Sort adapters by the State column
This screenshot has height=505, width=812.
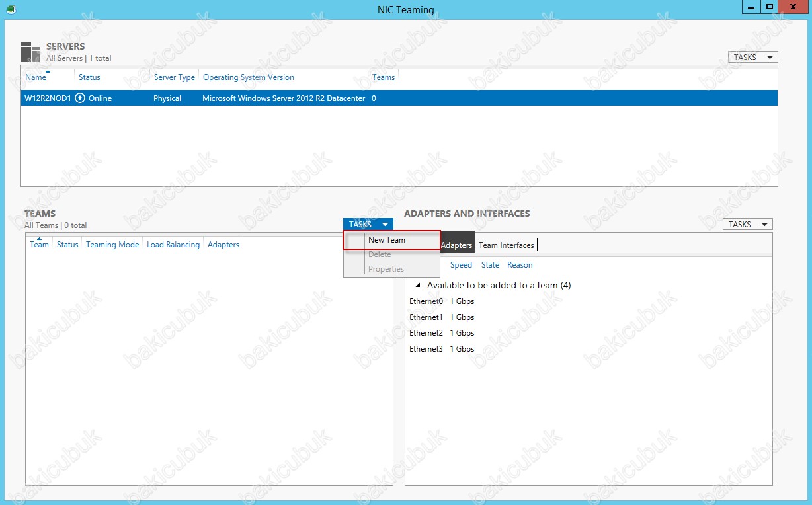[x=490, y=265]
